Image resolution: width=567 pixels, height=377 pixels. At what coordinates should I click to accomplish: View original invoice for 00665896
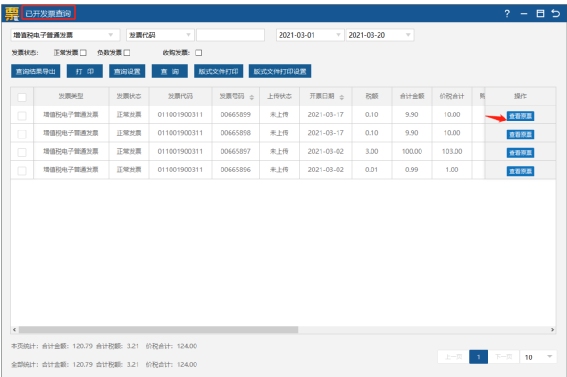(x=520, y=171)
